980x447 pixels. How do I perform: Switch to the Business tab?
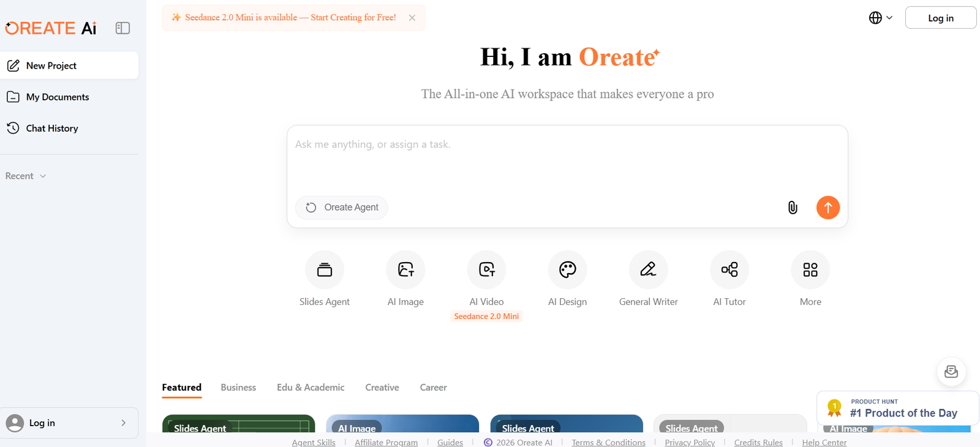click(238, 388)
